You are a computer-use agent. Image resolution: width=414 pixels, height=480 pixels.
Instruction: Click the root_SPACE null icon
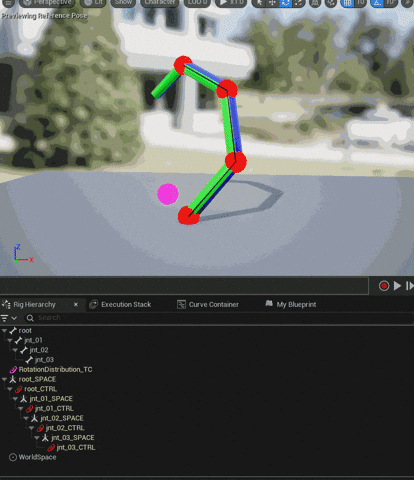(13, 379)
